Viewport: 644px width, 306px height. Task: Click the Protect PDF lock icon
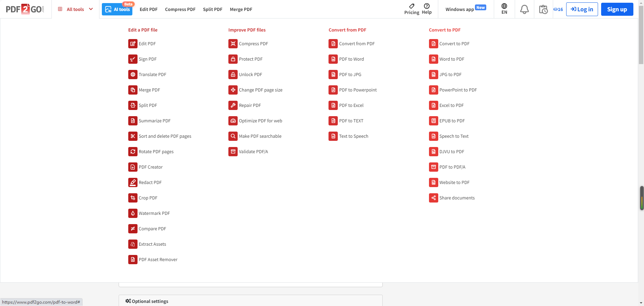point(233,59)
